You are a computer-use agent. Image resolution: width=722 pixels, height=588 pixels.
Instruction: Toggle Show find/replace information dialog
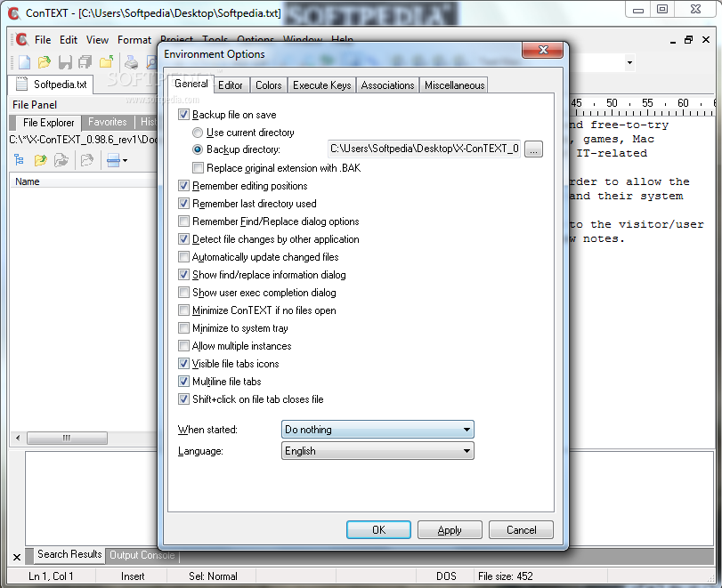pos(183,275)
